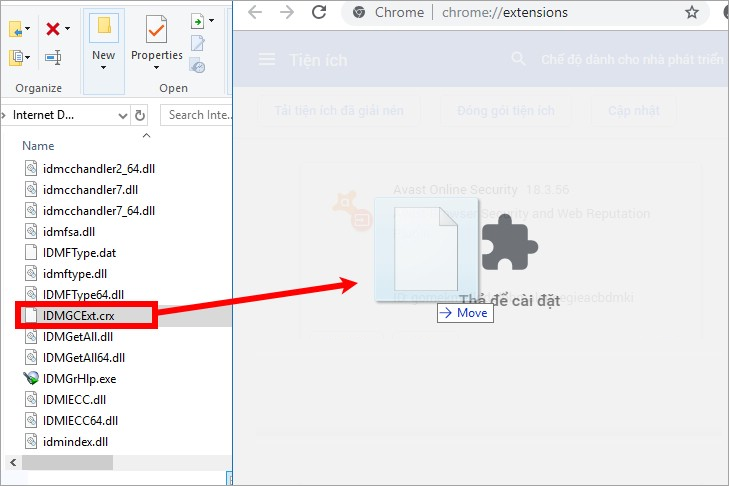The width and height of the screenshot is (729, 486).
Task: Click the Rename icon in Organize group
Action: pos(53,57)
